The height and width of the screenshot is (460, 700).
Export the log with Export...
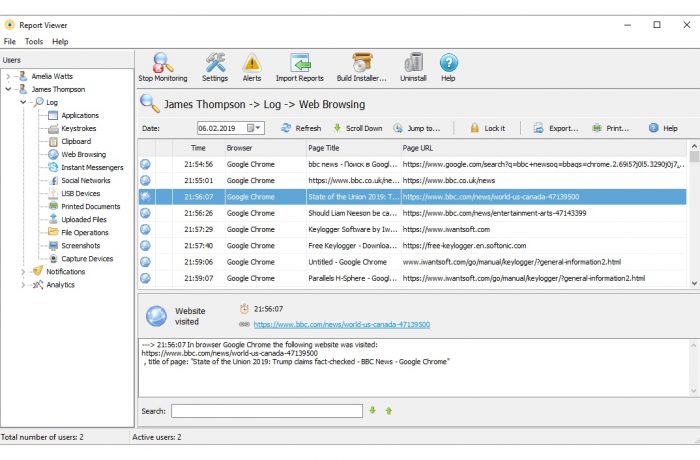(x=556, y=128)
